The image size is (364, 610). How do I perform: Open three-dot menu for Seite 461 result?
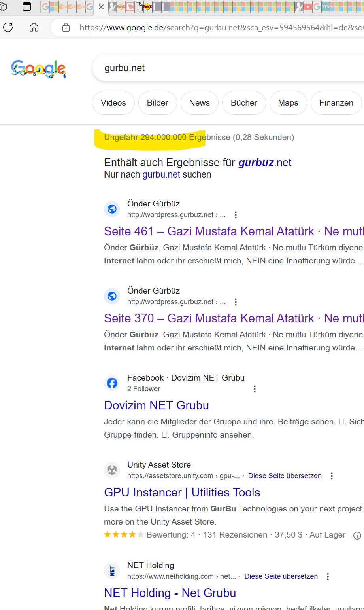click(x=236, y=215)
